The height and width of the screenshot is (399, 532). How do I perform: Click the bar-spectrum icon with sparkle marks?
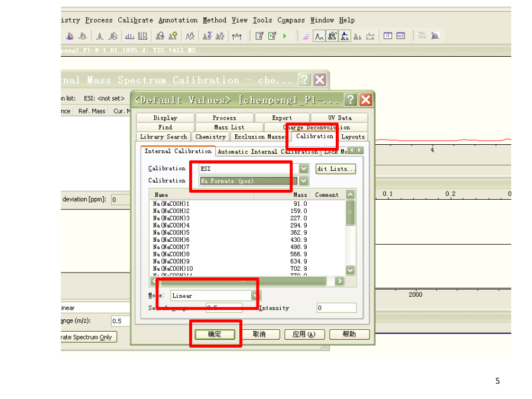[220, 36]
